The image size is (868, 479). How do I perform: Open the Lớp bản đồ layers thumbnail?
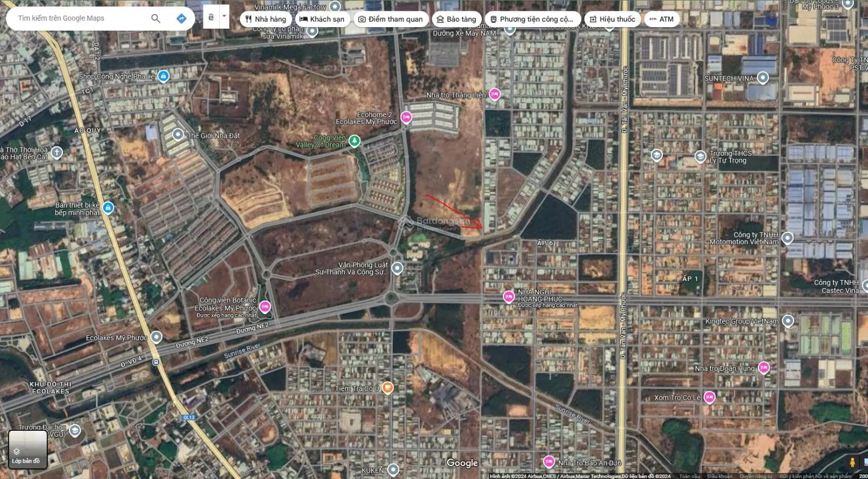coord(28,449)
